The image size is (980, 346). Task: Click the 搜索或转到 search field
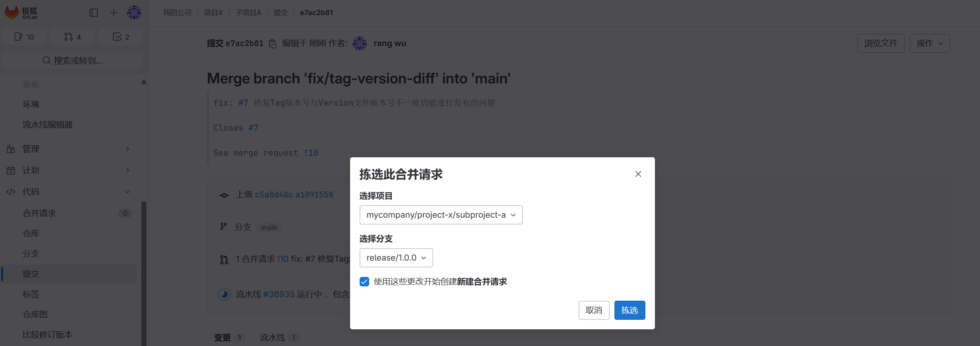[72, 61]
